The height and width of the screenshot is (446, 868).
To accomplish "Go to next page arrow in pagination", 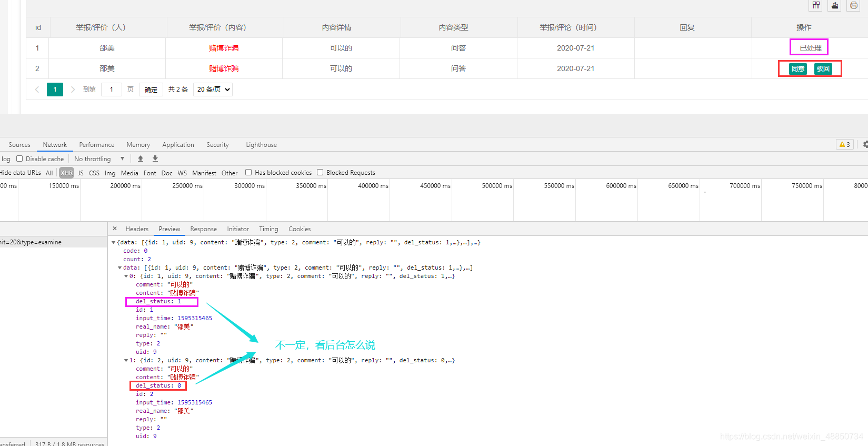I will (73, 90).
